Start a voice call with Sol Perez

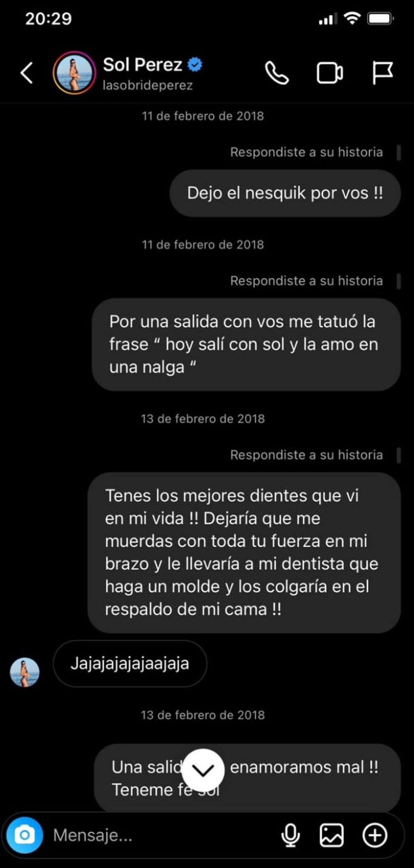click(277, 73)
